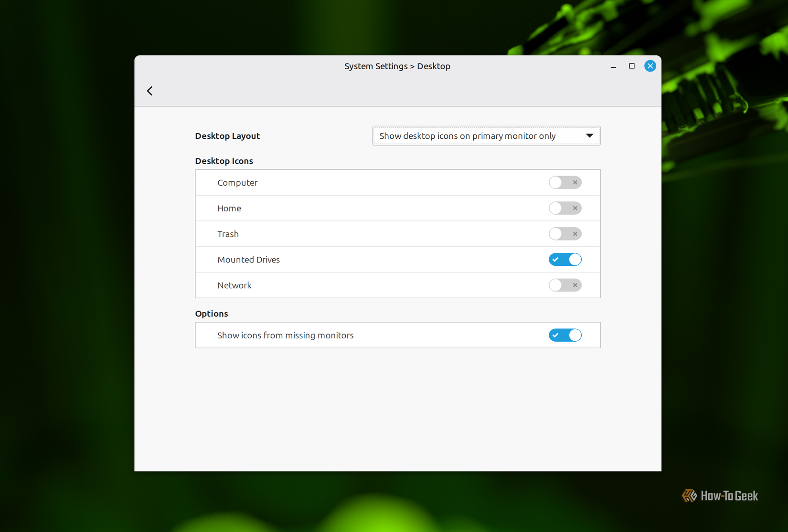Select the Home row label
The width and height of the screenshot is (788, 532).
click(229, 209)
